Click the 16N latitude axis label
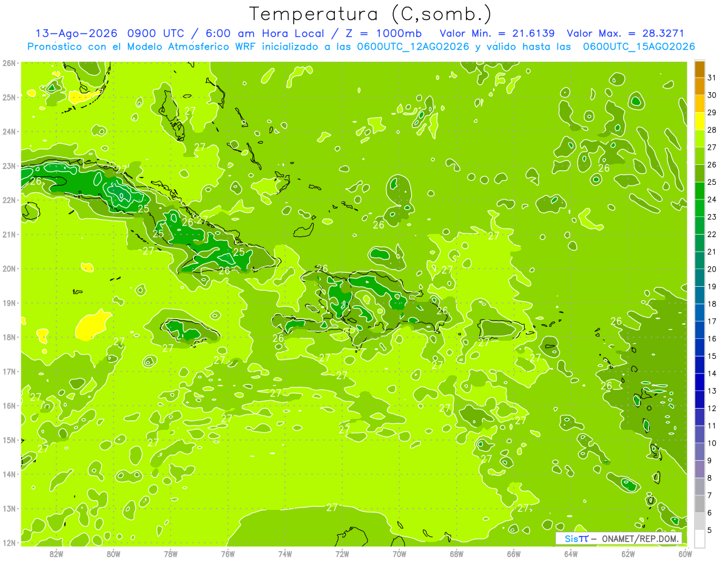 [x=8, y=406]
